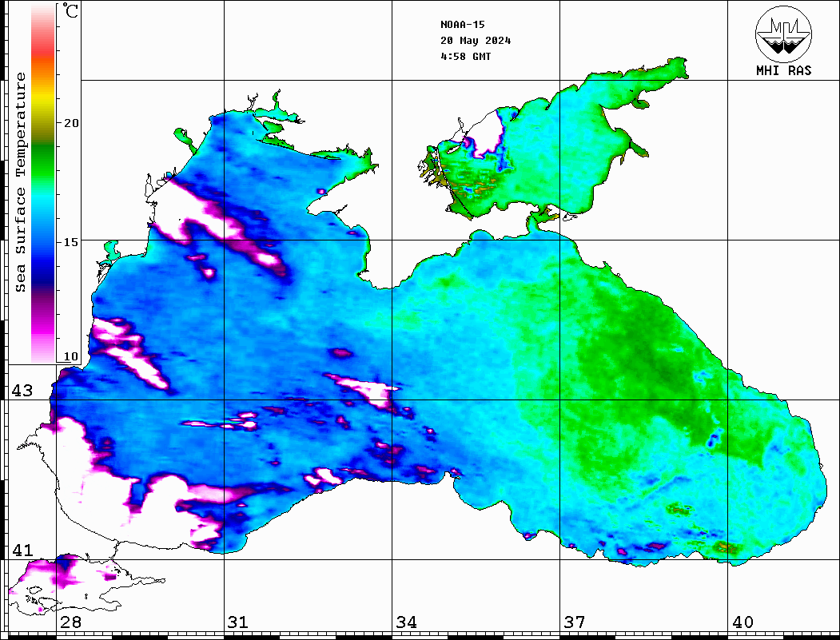Click the 41 latitude label
Screen dimensions: 840x640
pos(22,551)
